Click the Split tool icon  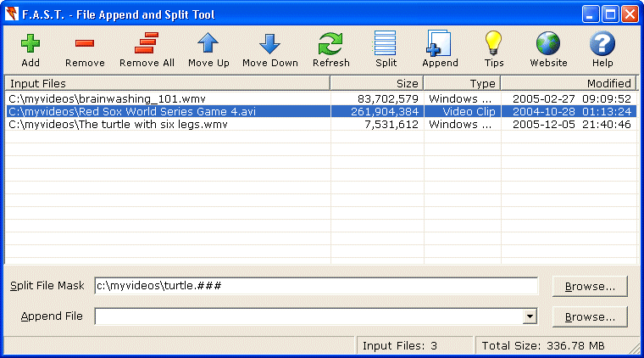tap(386, 44)
